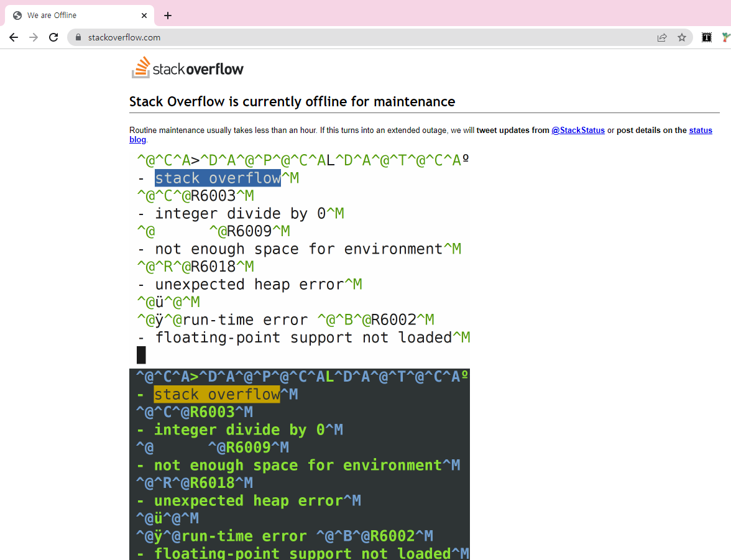The image size is (731, 560).
Task: Click the offline for maintenance heading
Action: click(292, 102)
